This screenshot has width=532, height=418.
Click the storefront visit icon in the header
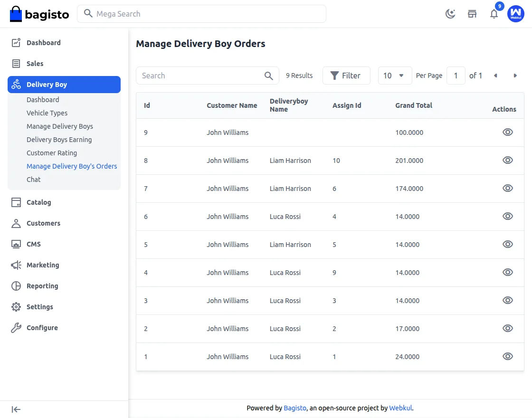click(472, 14)
